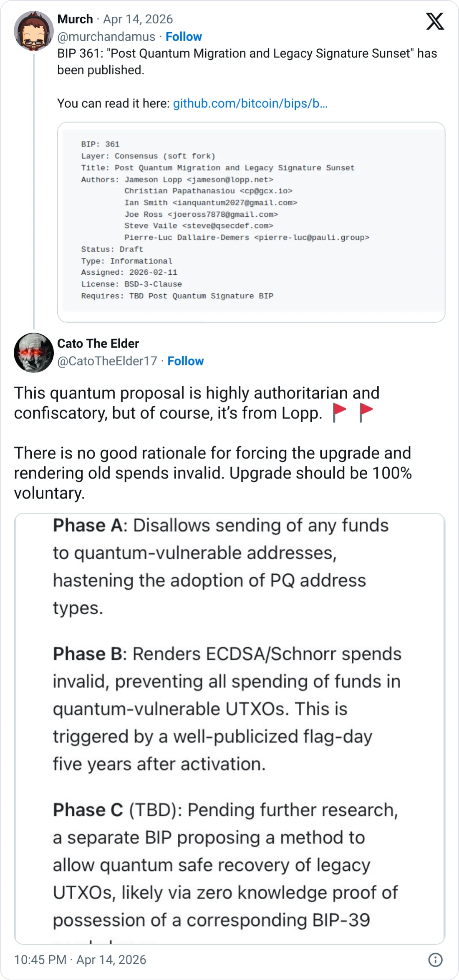This screenshot has width=459, height=980.
Task: Click the "There is no good rationale" paragraph
Action: point(213,473)
